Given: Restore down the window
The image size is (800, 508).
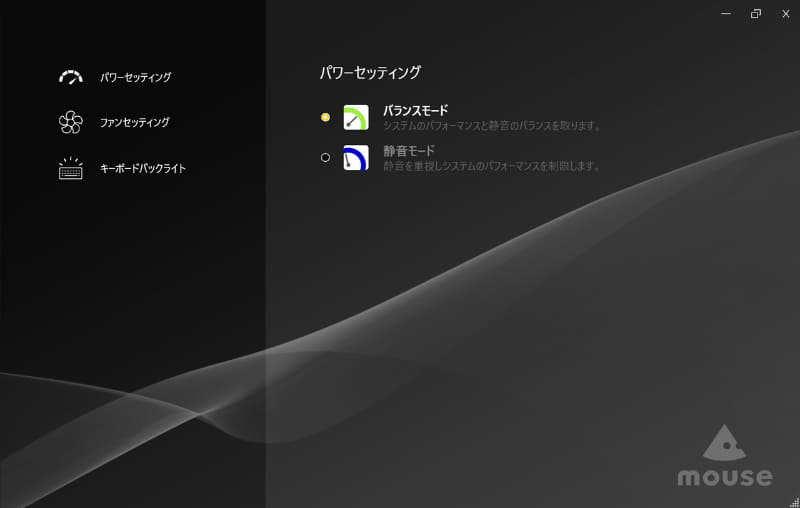Looking at the screenshot, I should tap(756, 14).
